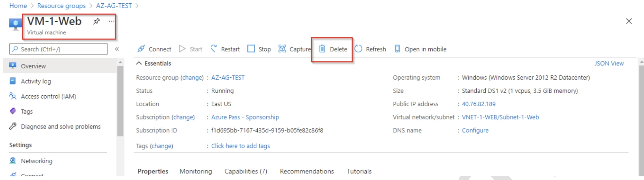
Task: Change subscription via change link
Action: pos(183,117)
